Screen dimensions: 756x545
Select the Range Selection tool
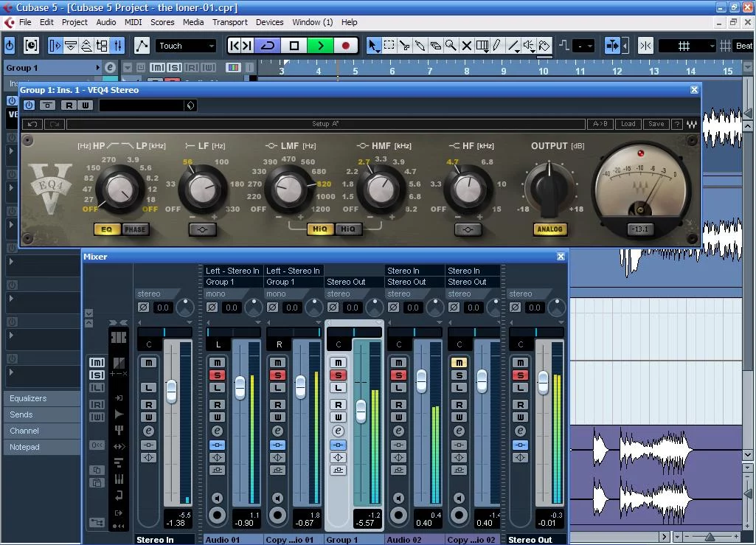click(x=389, y=46)
